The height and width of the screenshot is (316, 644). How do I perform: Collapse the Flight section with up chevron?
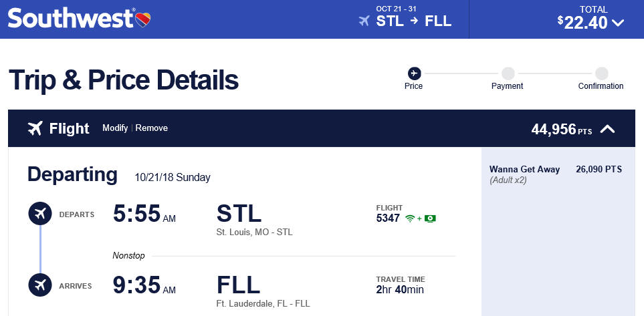[x=607, y=129]
